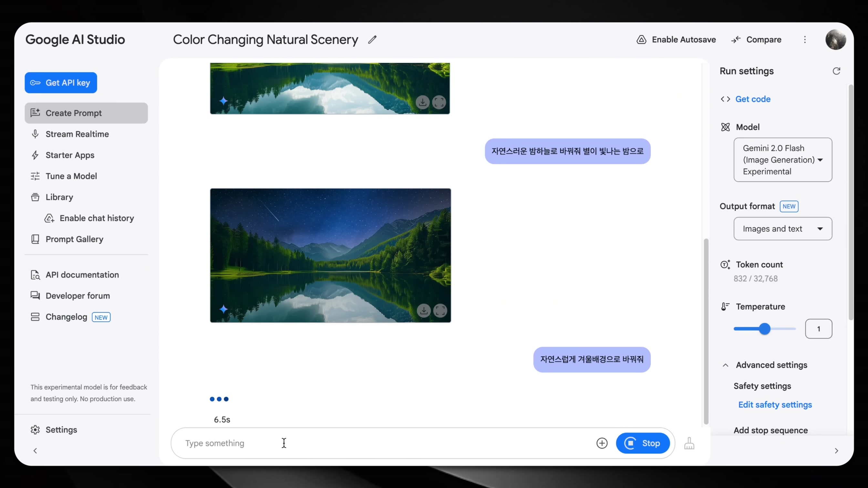The height and width of the screenshot is (488, 868).
Task: Collapse the Advanced settings section
Action: [725, 365]
